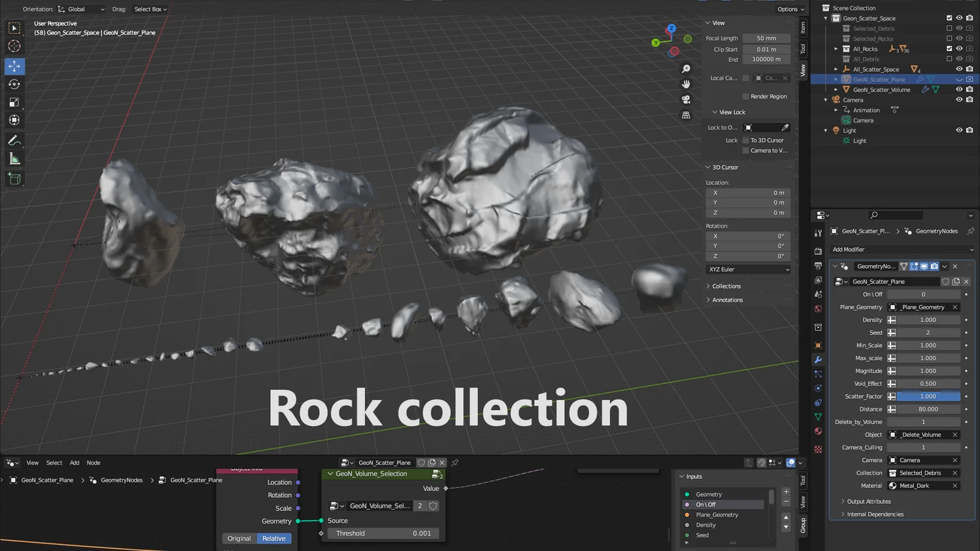Switch to the Tool tab in the sidebar
The width and height of the screenshot is (980, 551).
803,49
